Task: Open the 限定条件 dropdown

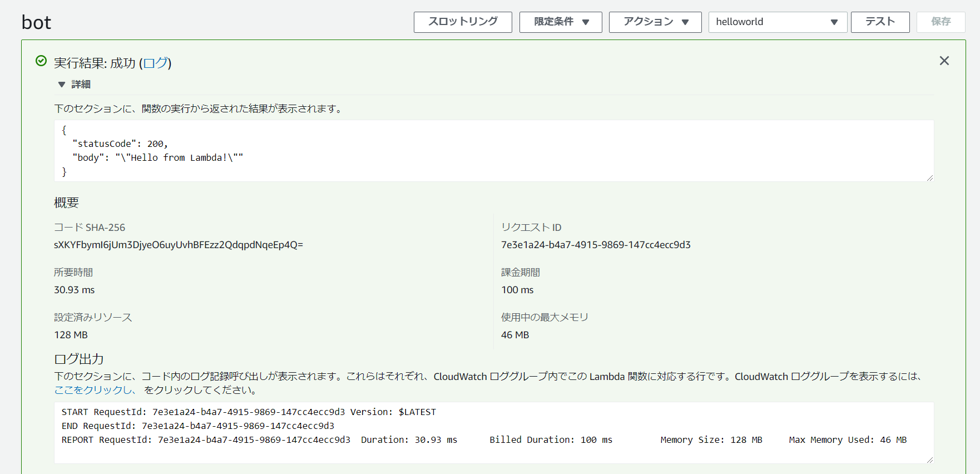Action: [561, 22]
